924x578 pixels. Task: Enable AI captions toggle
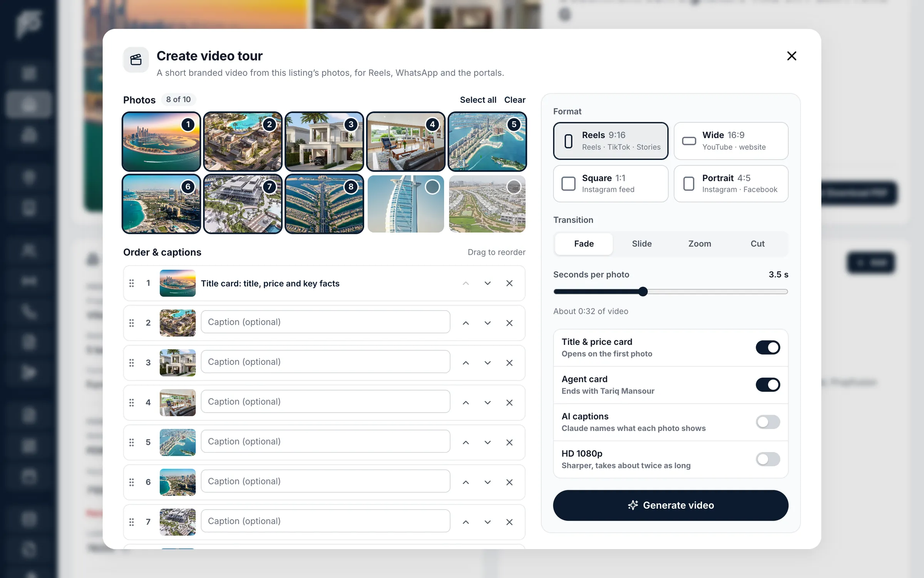[768, 422]
